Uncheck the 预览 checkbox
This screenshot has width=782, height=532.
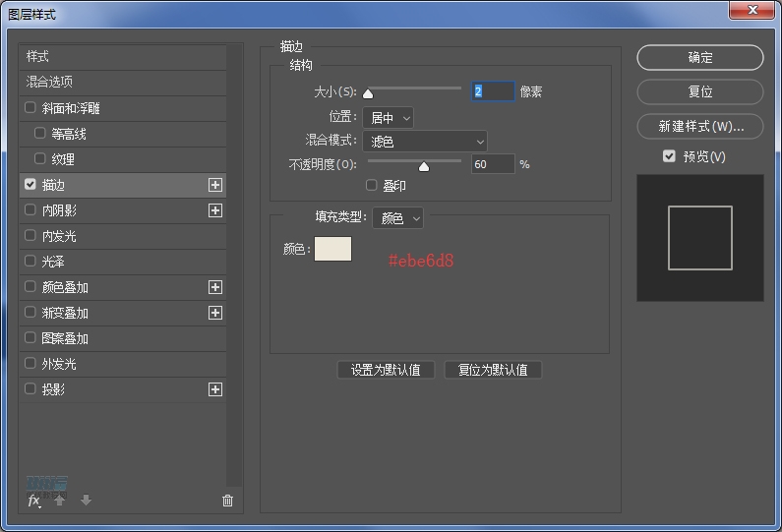point(669,156)
